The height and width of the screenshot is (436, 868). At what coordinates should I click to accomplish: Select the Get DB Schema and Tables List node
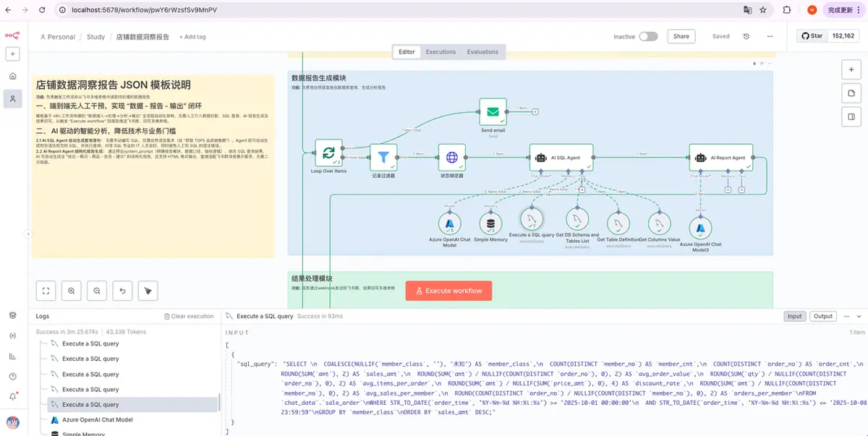(x=576, y=218)
